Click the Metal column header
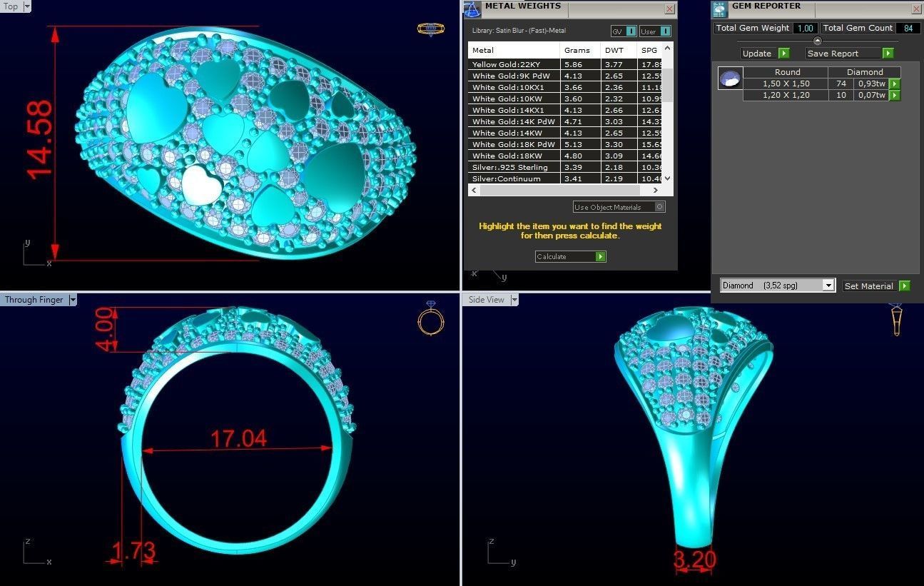 click(514, 50)
